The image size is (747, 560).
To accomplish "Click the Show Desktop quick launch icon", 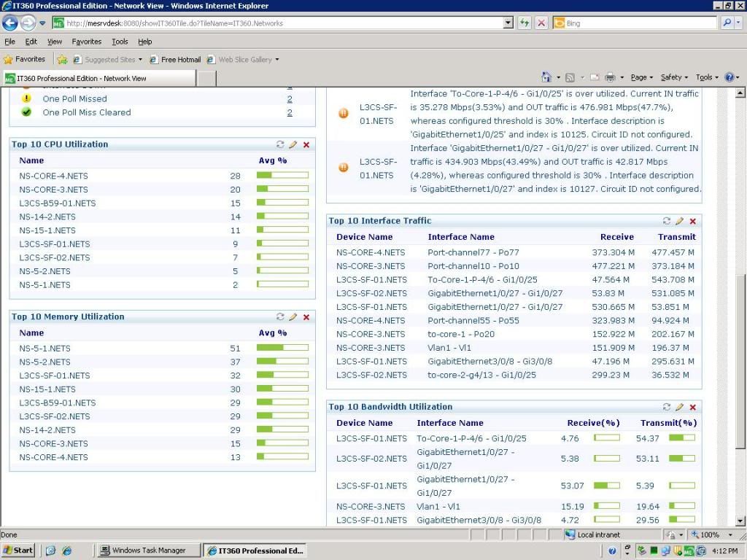I will coord(50,551).
